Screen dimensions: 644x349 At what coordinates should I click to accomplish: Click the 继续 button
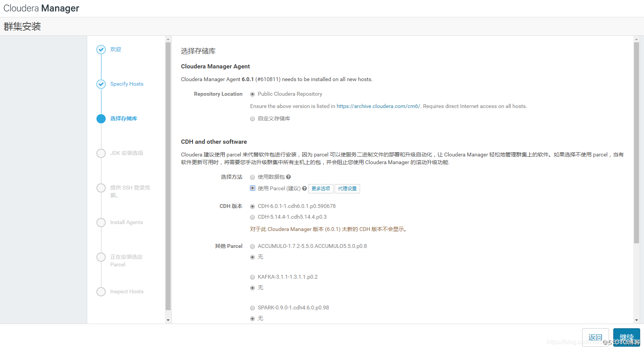tap(627, 337)
